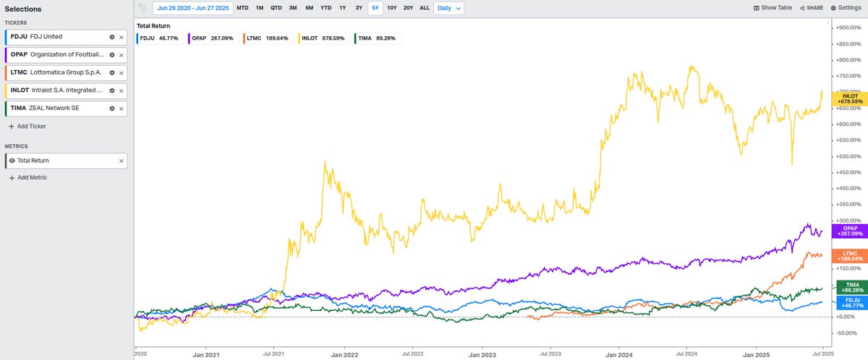The height and width of the screenshot is (360, 868).
Task: Collapse the selections sidebar panel icon
Action: [142, 8]
